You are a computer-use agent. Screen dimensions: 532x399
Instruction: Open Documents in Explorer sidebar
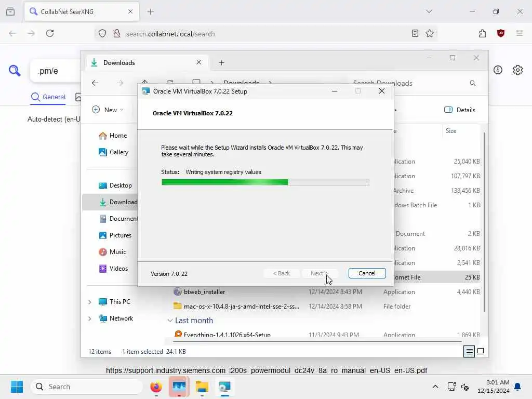(118, 219)
